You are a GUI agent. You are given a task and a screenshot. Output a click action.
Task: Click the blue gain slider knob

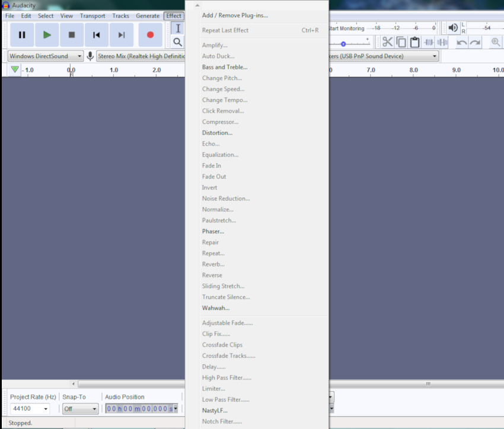pyautogui.click(x=343, y=44)
